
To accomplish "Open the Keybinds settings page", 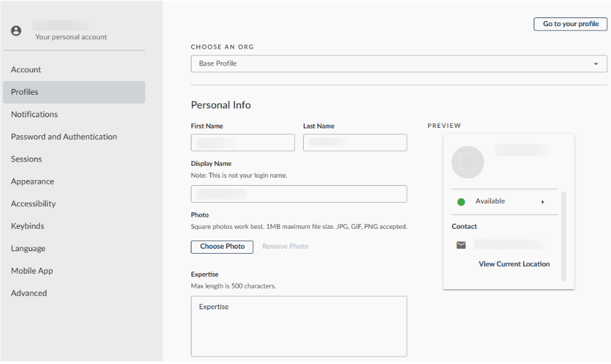I will coord(27,226).
